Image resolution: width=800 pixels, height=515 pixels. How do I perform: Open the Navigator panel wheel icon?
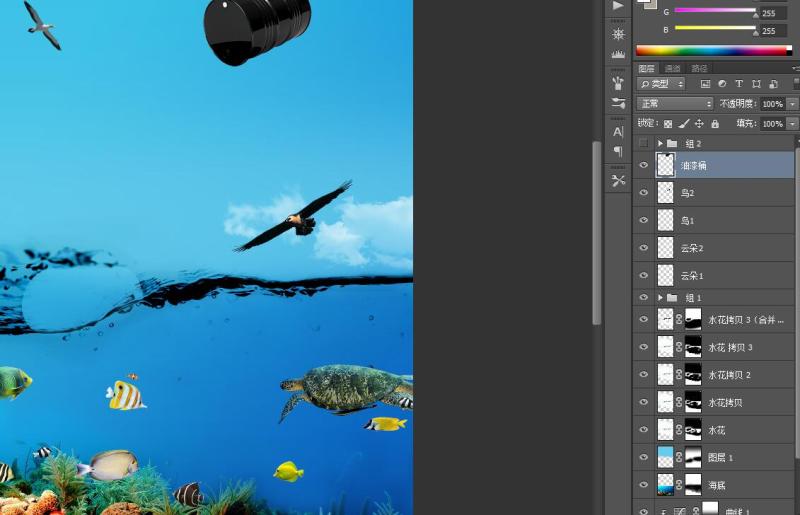618,34
